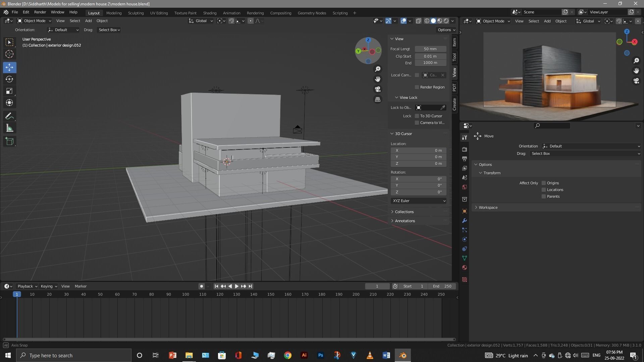Activate the Rotate tool

pyautogui.click(x=9, y=79)
